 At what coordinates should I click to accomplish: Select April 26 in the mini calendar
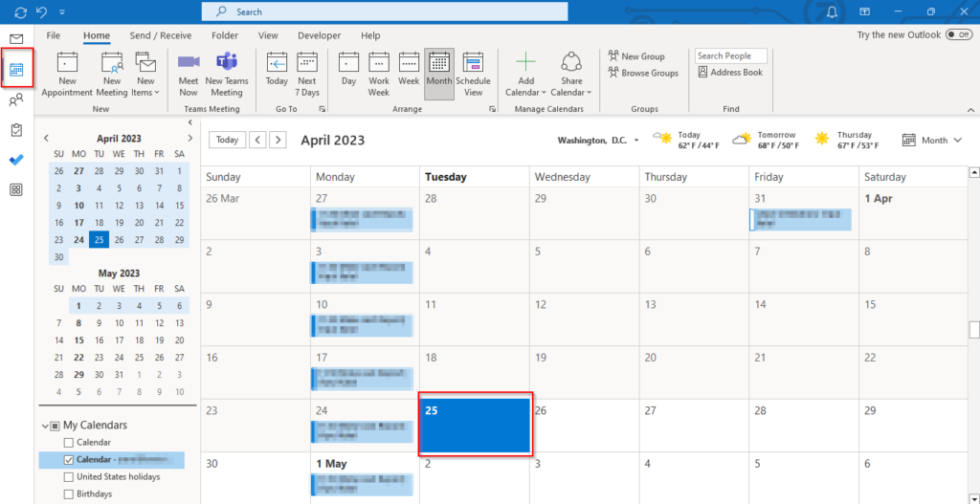(119, 240)
